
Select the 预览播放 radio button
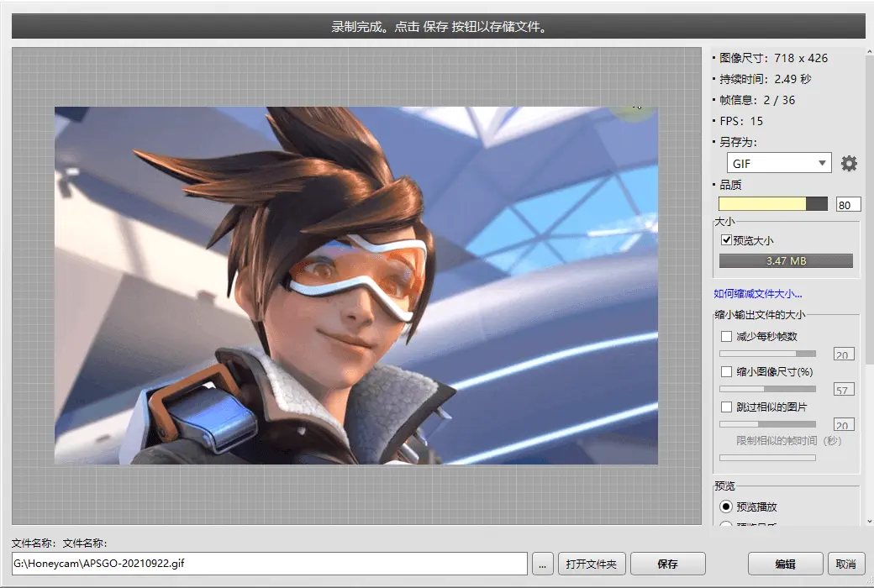tap(726, 507)
